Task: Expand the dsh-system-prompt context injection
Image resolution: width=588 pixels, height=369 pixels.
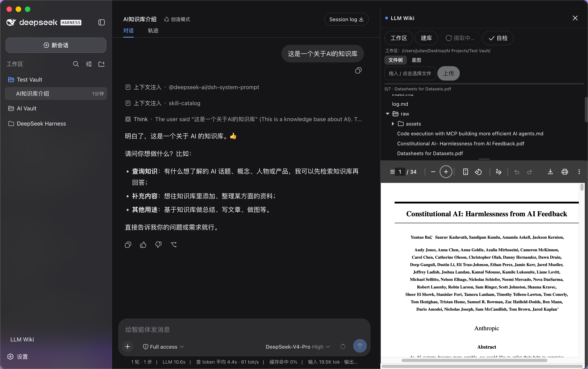Action: 192,87
